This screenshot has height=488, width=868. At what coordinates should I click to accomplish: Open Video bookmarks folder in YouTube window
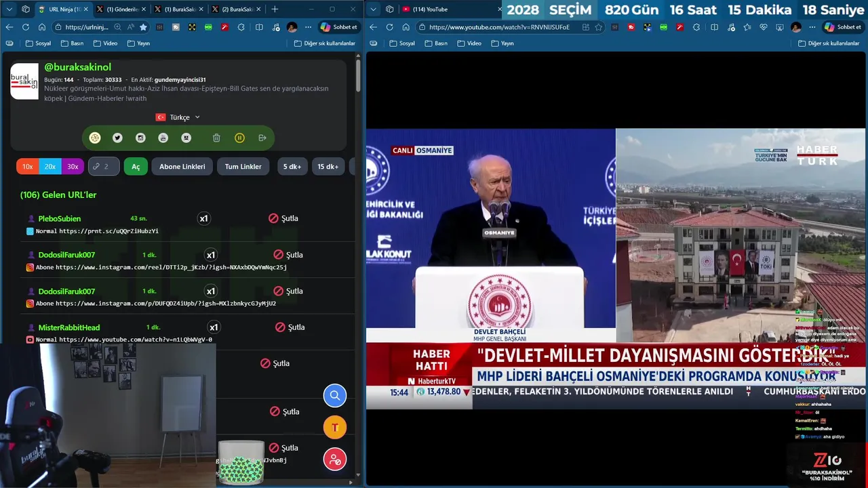click(469, 43)
